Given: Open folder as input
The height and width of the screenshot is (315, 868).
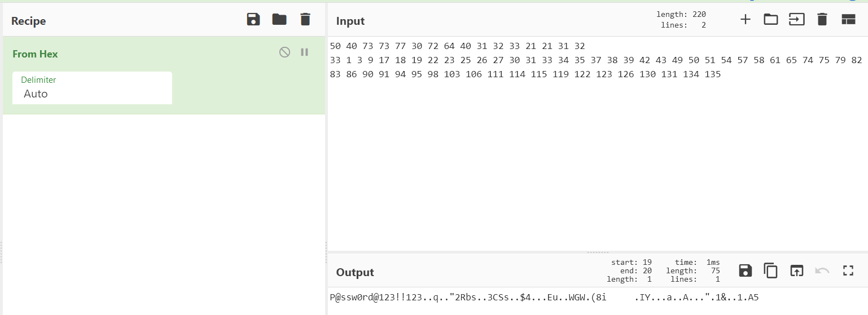Looking at the screenshot, I should (x=770, y=20).
